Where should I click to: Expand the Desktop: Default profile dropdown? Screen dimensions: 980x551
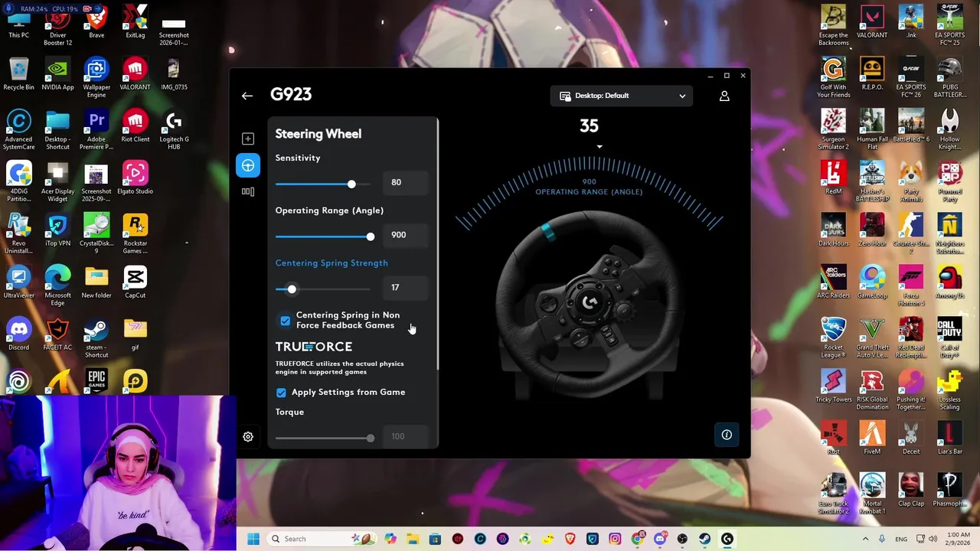pos(621,96)
